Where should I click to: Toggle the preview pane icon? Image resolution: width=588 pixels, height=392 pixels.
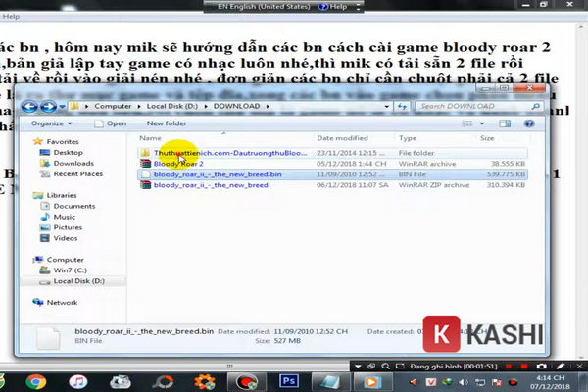505,123
